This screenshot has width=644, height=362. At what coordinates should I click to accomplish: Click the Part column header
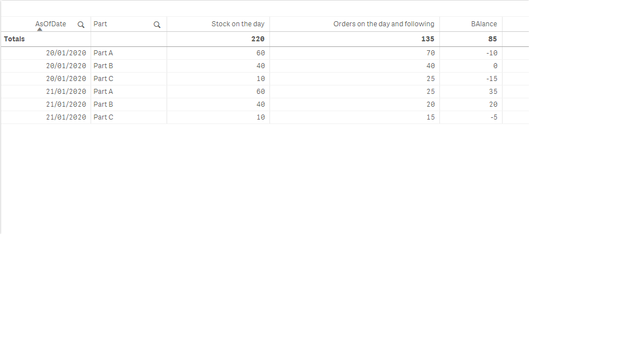pos(100,23)
